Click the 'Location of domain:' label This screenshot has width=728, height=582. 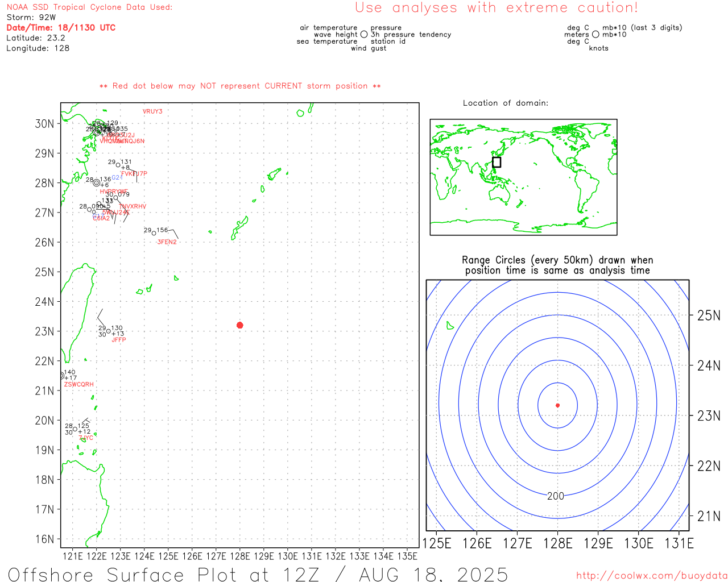pyautogui.click(x=506, y=103)
